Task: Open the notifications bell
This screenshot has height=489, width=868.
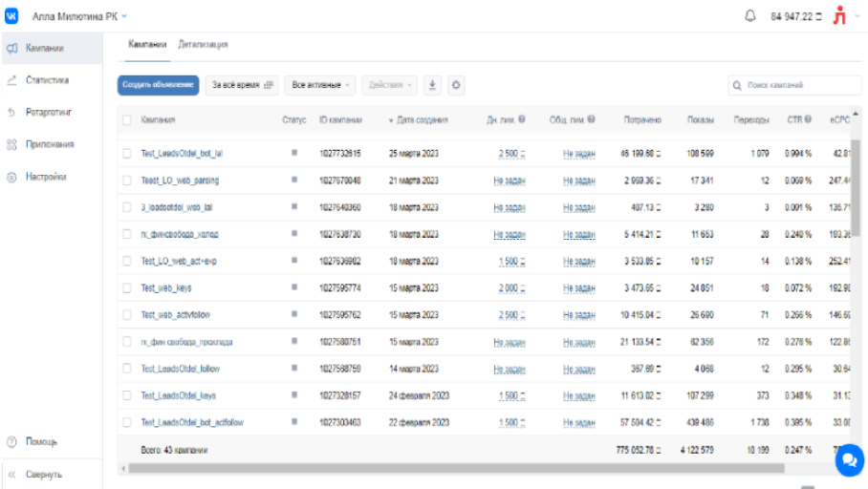Action: tap(750, 16)
